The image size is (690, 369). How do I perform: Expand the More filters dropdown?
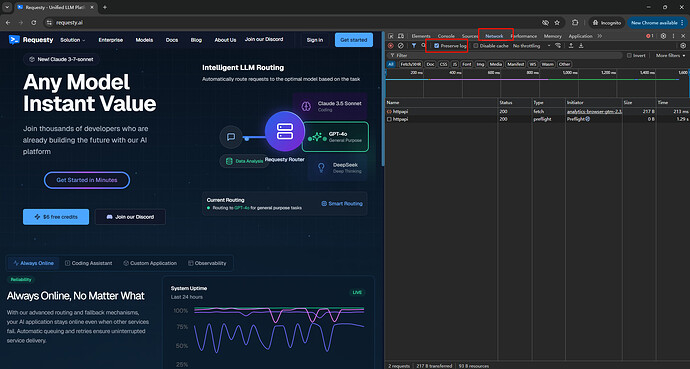pos(670,55)
